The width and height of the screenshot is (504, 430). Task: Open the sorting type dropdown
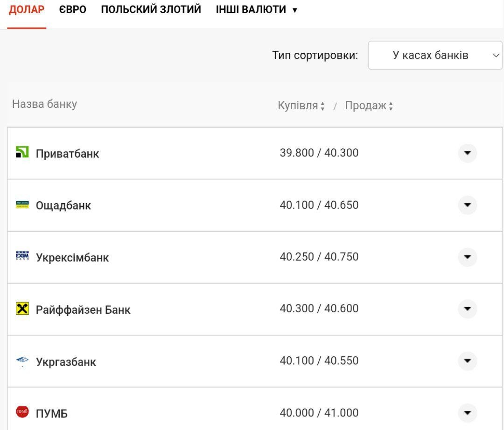tap(435, 56)
